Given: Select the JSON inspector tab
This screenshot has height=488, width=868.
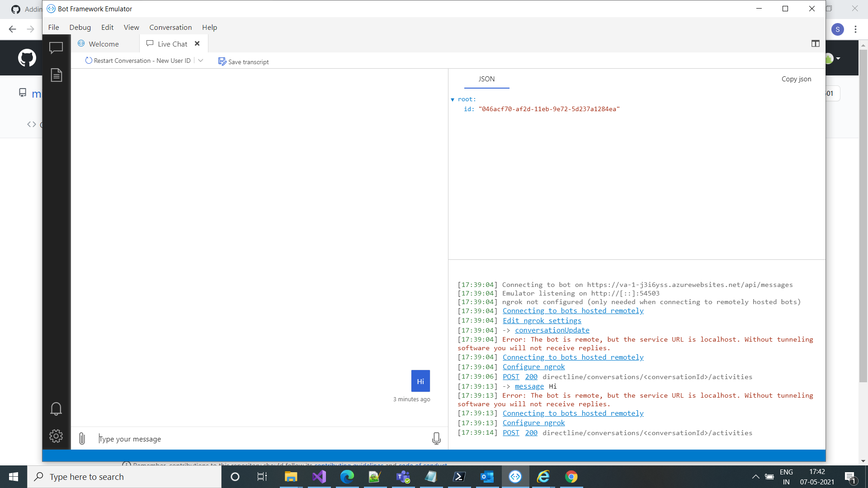Looking at the screenshot, I should pos(487,79).
